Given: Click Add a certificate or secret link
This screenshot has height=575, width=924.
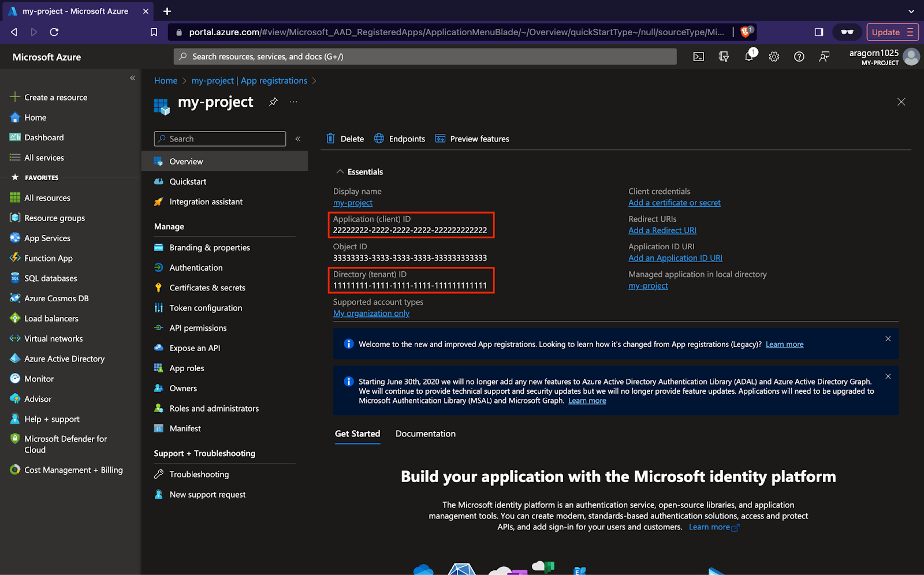Looking at the screenshot, I should point(675,203).
